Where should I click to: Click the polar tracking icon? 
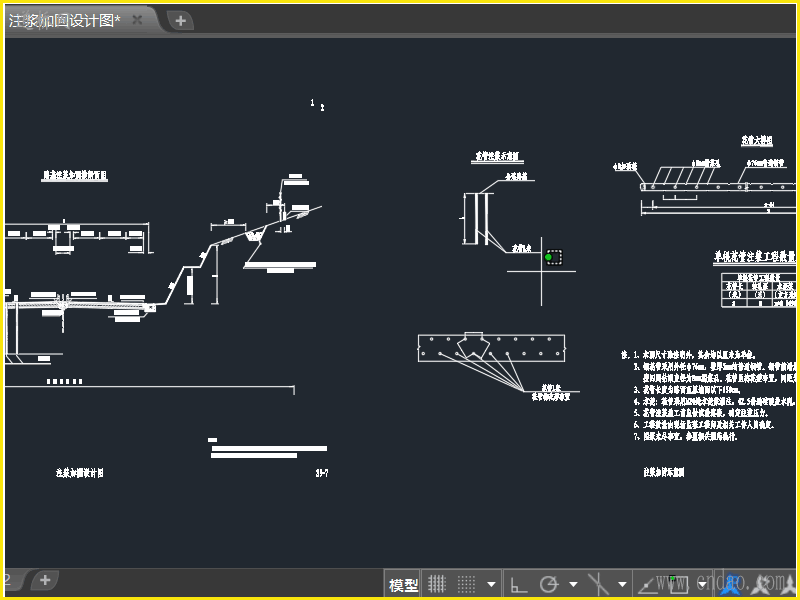tap(549, 584)
